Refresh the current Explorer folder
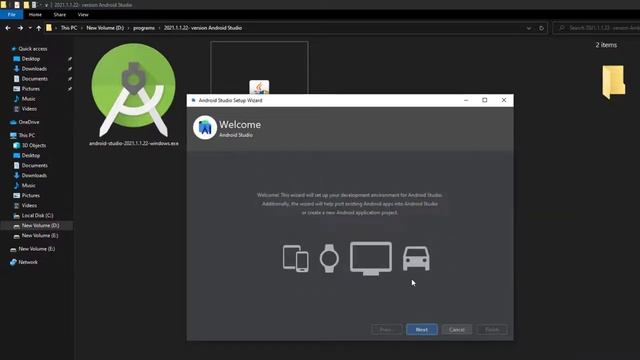The height and width of the screenshot is (360, 640). [x=542, y=28]
